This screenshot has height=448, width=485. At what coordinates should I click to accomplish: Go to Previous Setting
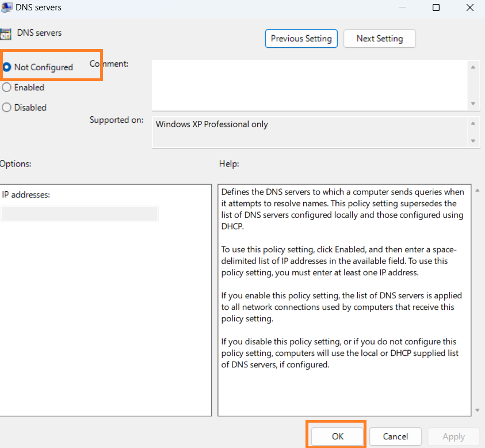(x=301, y=39)
